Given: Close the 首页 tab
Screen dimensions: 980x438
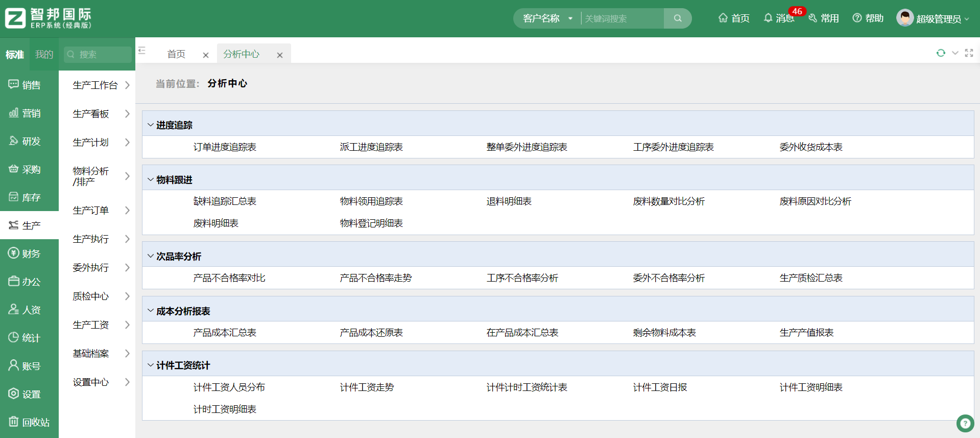Looking at the screenshot, I should coord(206,55).
